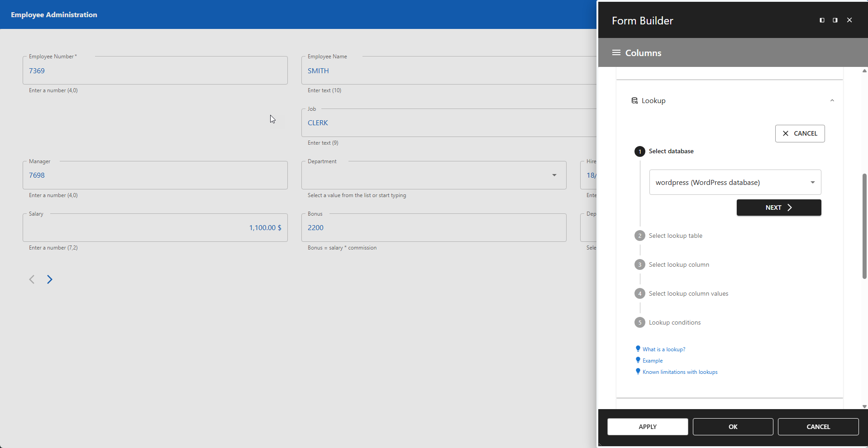
Task: Open the Example link
Action: [x=653, y=360]
